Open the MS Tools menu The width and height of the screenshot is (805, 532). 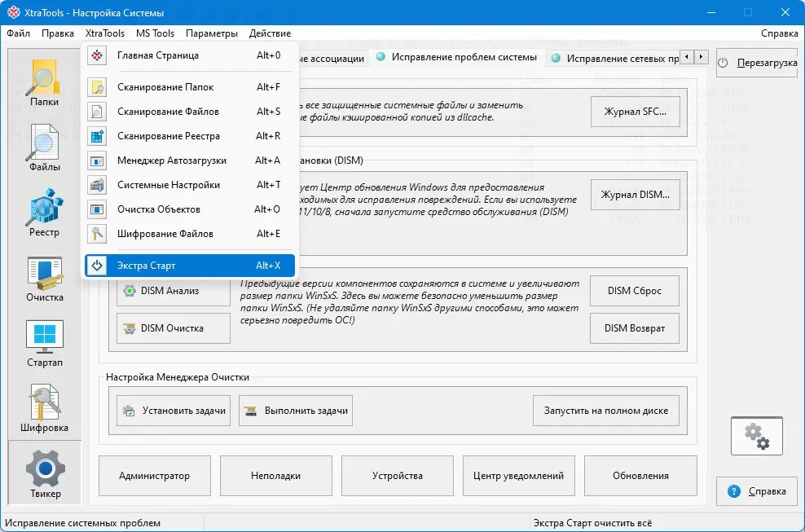155,33
